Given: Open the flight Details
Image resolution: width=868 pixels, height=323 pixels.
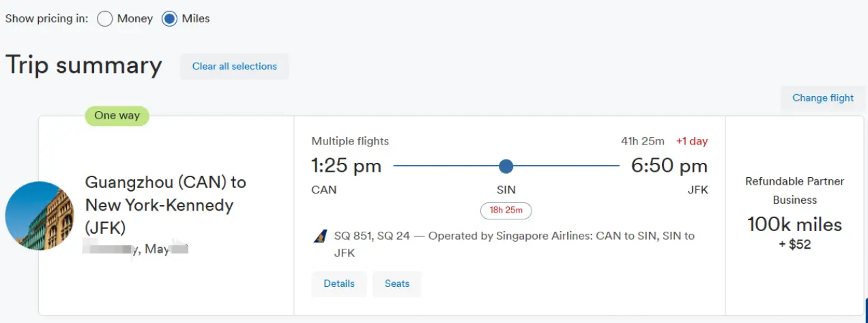Looking at the screenshot, I should (339, 283).
